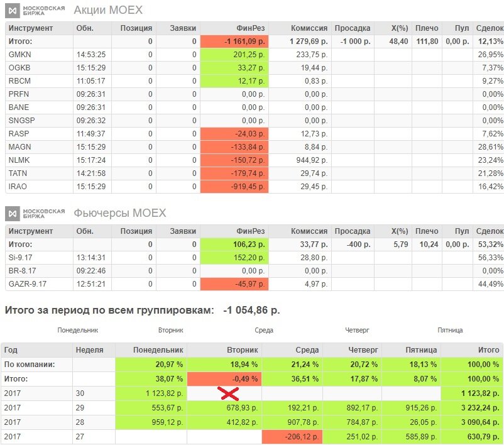Viewport: 504px width, 445px height.
Task: Click the 56,33% deals value
Action: 490,258
